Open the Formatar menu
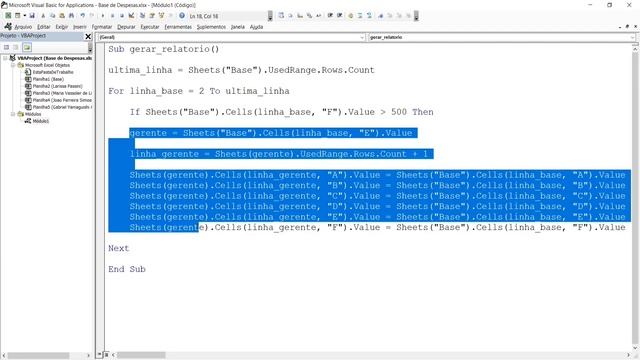Image resolution: width=640 pixels, height=360 pixels. (x=102, y=27)
